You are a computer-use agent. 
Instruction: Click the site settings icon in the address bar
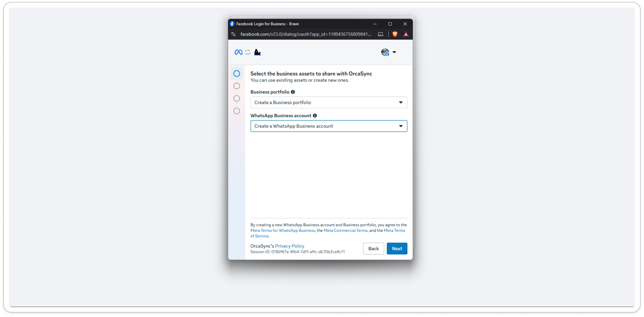pyautogui.click(x=233, y=34)
